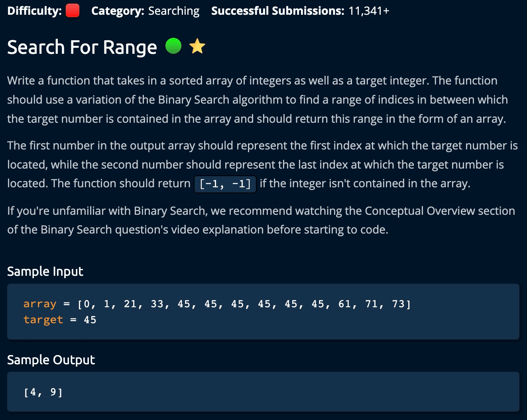Click the value 73 ending the sample array
527x420 pixels.
(398, 304)
